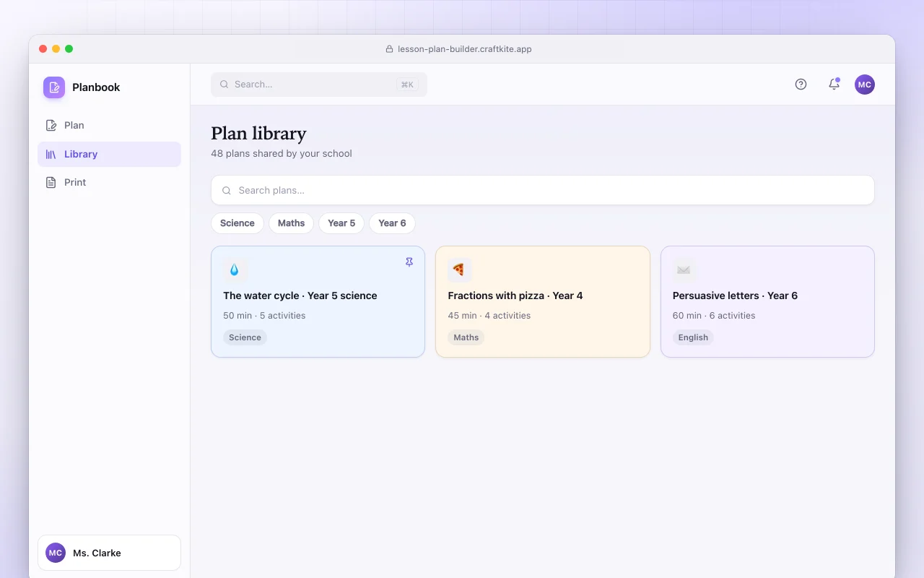Toggle the Year 6 filter chip
The image size is (924, 578).
pyautogui.click(x=392, y=223)
